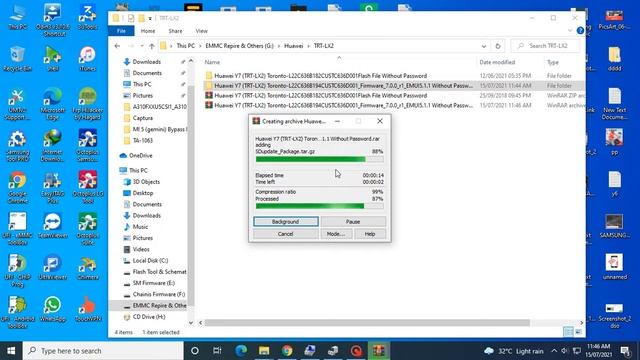This screenshot has height=360, width=640.
Task: Select first Huawei Y7 Flash File folder
Action: pyautogui.click(x=320, y=76)
